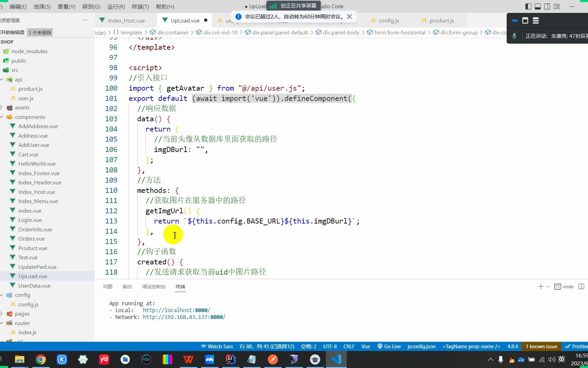Open WPS Office from taskbar
Image resolution: width=588 pixels, height=368 pixels.
coord(188,359)
